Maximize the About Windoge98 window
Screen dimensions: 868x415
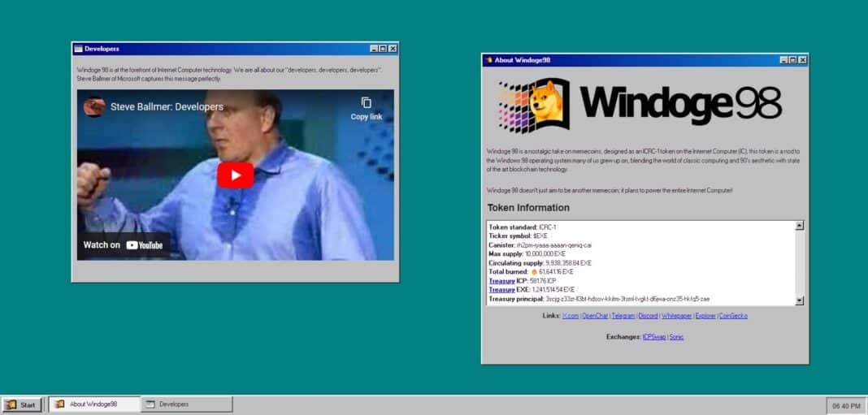point(792,60)
